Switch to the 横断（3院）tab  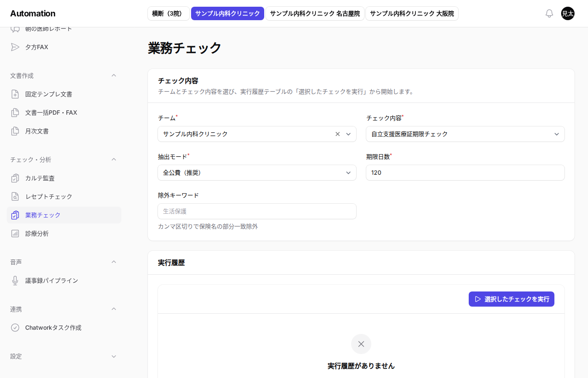168,13
